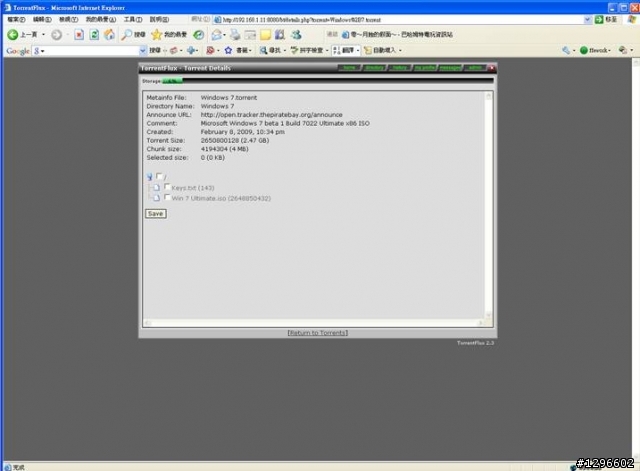The image size is (640, 471).
Task: Open the Search magnifier in IE toolbar
Action: pos(127,35)
